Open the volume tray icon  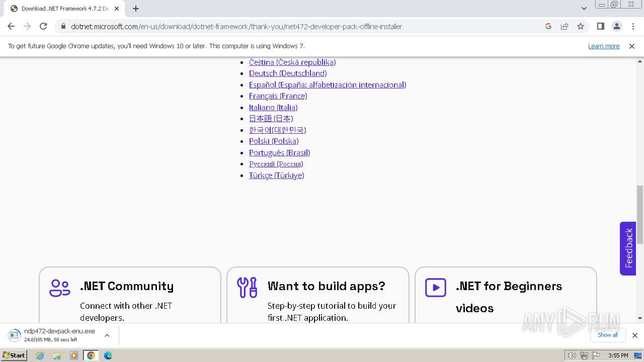[572, 355]
